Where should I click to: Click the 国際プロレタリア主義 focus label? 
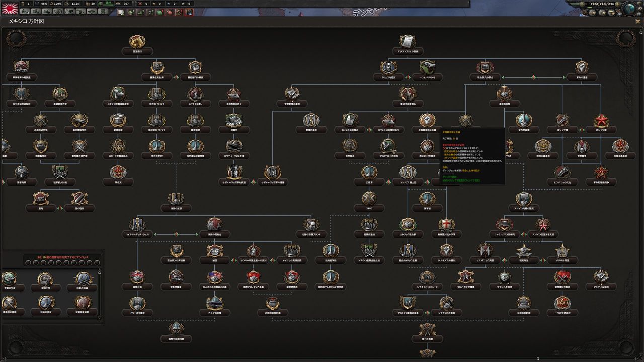pos(254,287)
